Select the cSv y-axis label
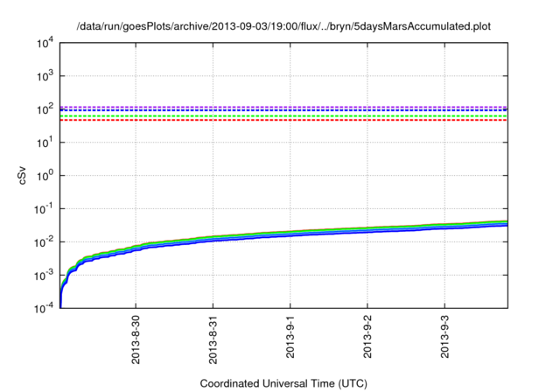The width and height of the screenshot is (560, 392). 22,176
